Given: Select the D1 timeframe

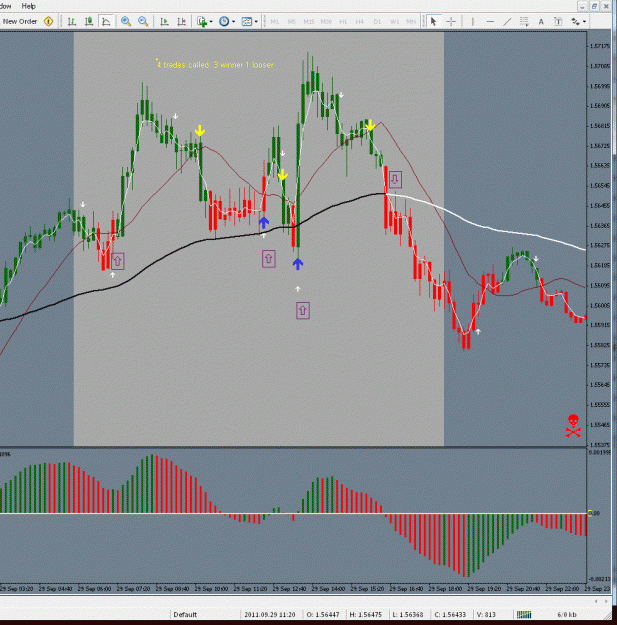Looking at the screenshot, I should (x=377, y=22).
